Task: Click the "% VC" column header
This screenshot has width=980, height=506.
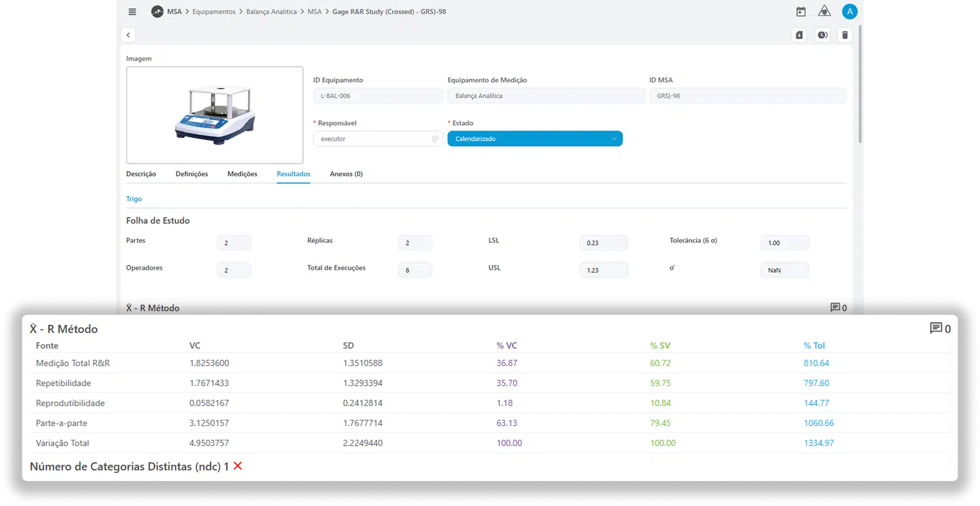Action: point(507,345)
